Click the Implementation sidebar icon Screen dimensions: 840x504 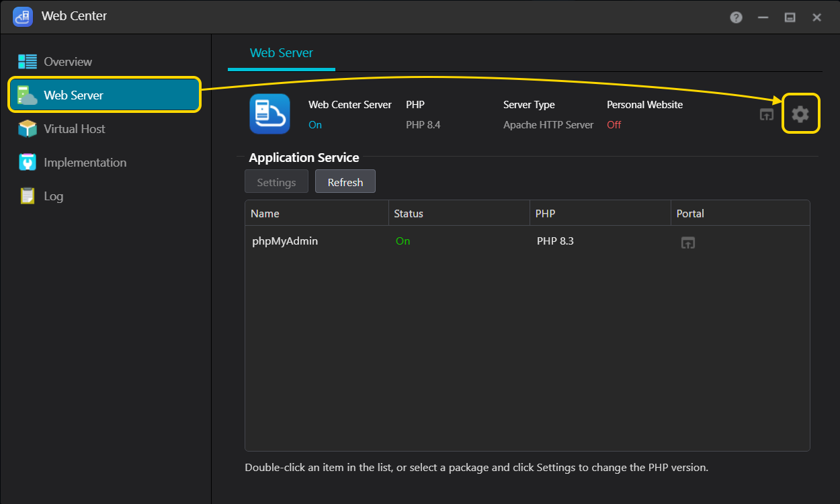pyautogui.click(x=28, y=163)
